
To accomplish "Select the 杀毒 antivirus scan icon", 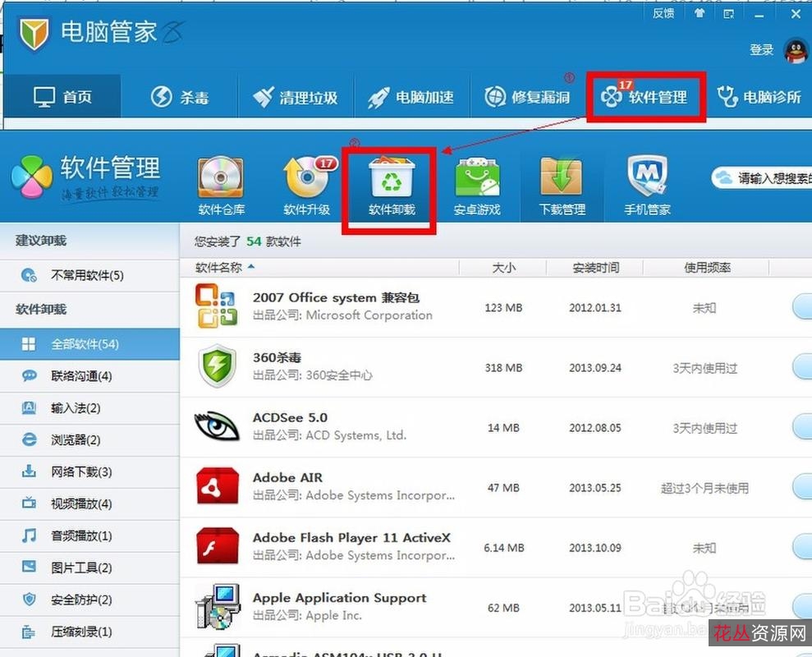I will (181, 95).
